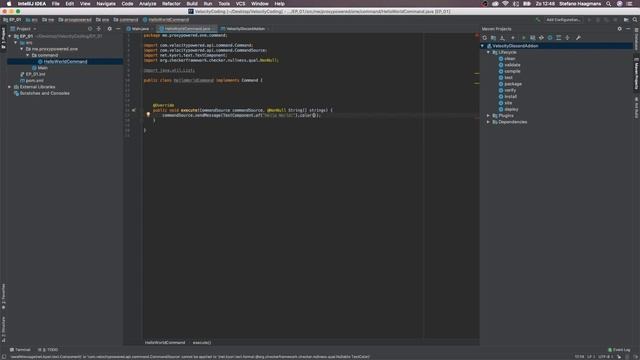Open the Analyze menu
The height and width of the screenshot is (360, 640).
(x=147, y=4)
